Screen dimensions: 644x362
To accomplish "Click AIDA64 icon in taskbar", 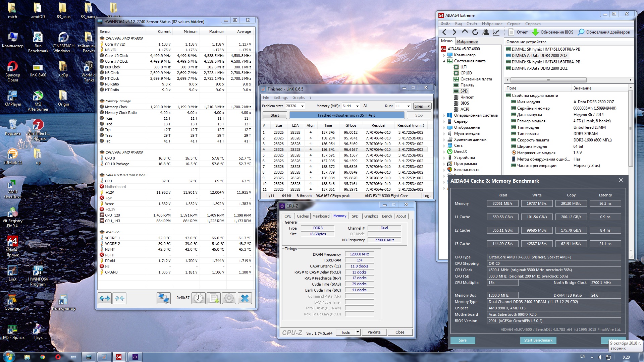I will [119, 357].
